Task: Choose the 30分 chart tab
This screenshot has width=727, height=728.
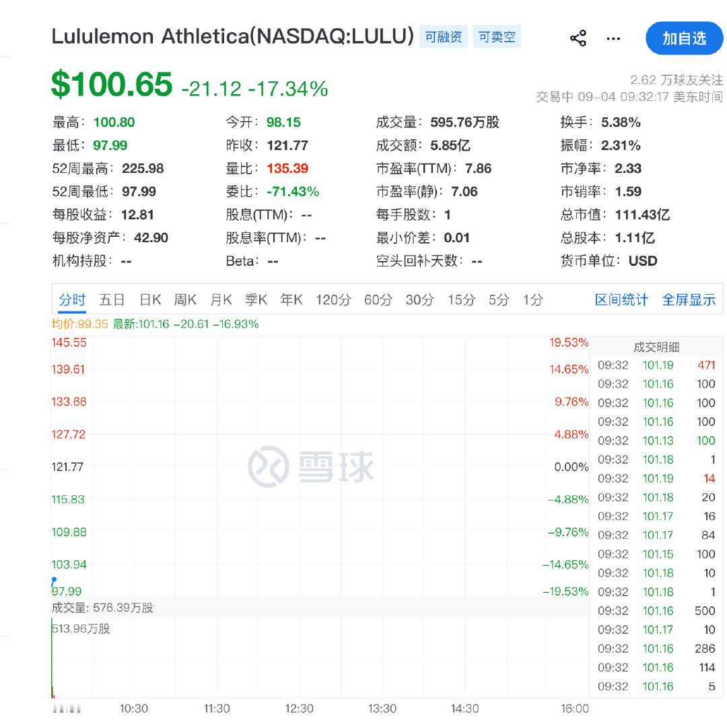Action: click(419, 299)
